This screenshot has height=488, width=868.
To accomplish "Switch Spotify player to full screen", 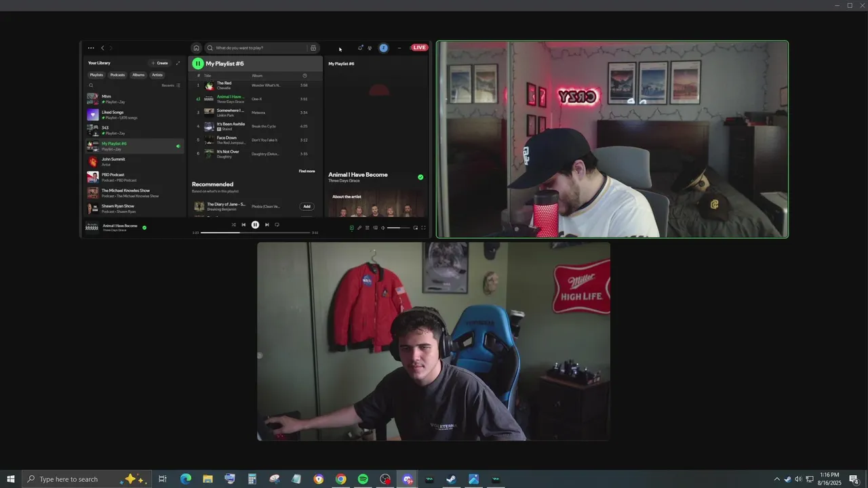I will coord(423,228).
